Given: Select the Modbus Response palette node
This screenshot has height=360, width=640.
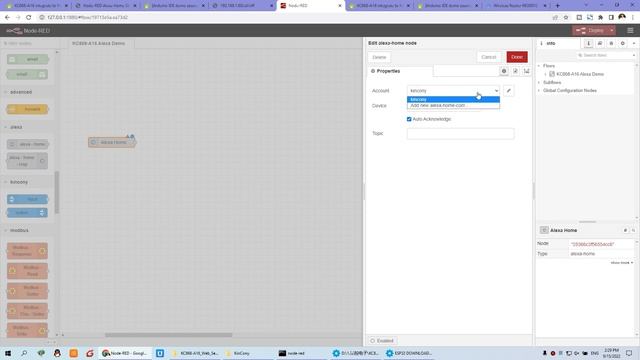Looking at the screenshot, I should tap(27, 251).
